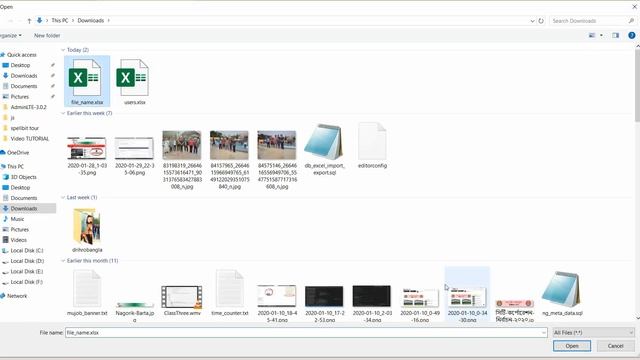The width and height of the screenshot is (640, 360).
Task: Click the Cancel button
Action: click(616, 346)
